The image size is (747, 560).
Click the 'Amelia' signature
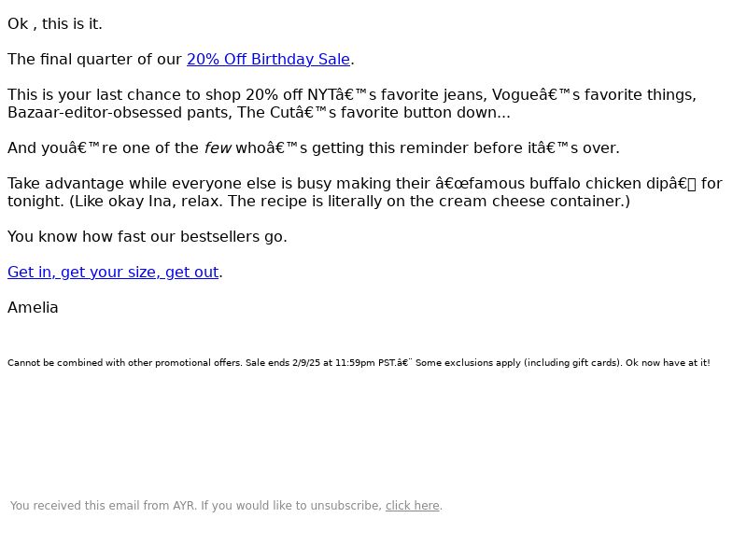[33, 308]
